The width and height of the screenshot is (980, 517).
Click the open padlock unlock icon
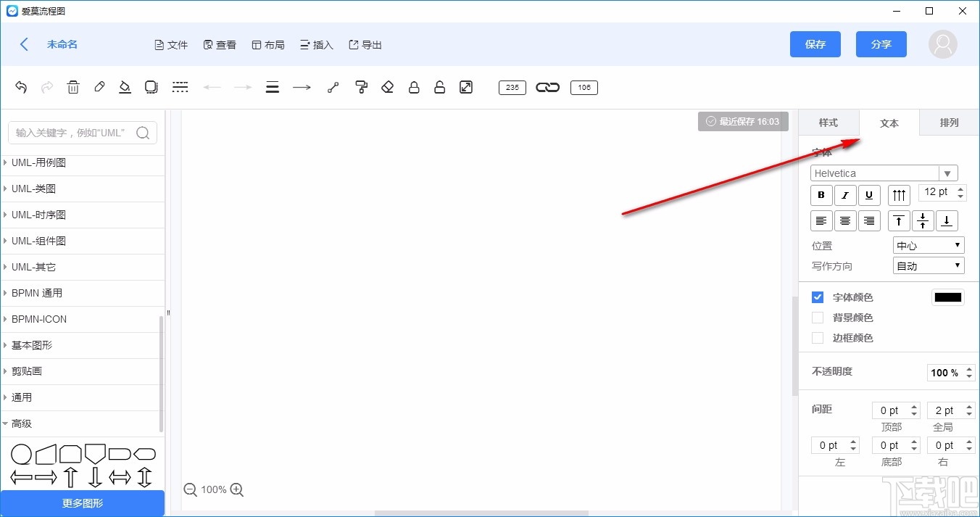(439, 88)
